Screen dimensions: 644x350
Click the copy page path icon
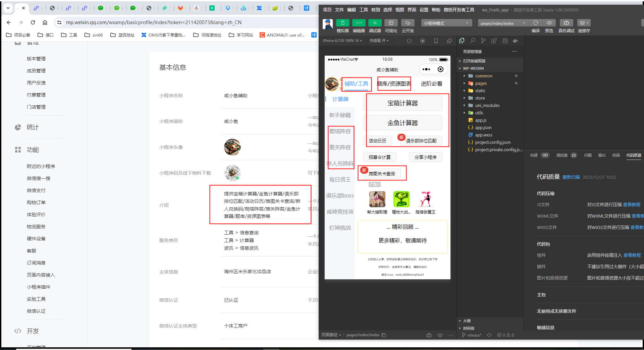384,335
